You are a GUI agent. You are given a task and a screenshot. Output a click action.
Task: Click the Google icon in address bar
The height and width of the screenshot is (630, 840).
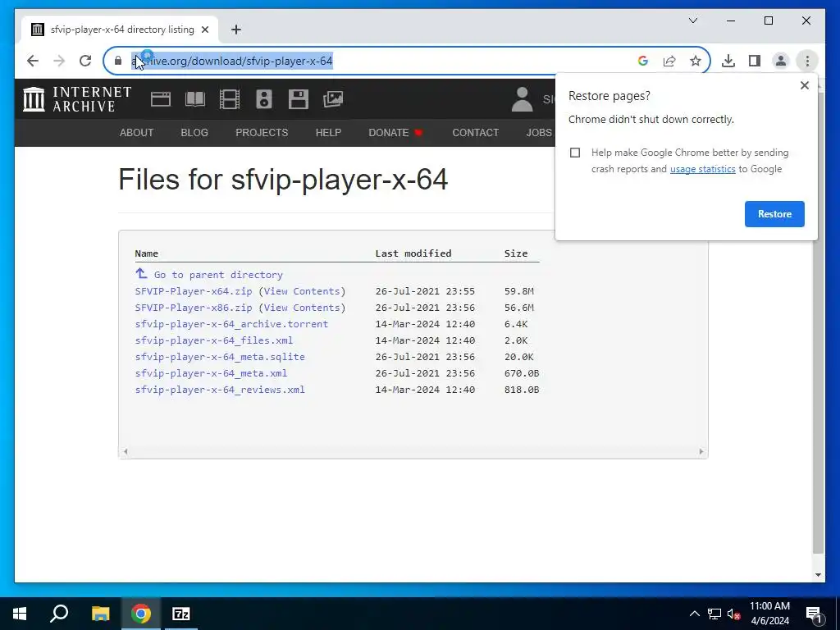pyautogui.click(x=643, y=61)
